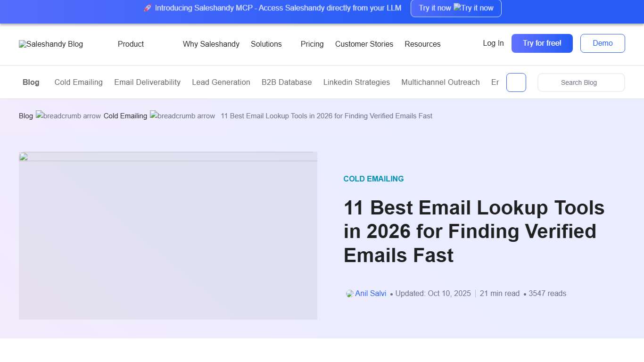Click the Saleshandy Blog logo

pos(50,44)
